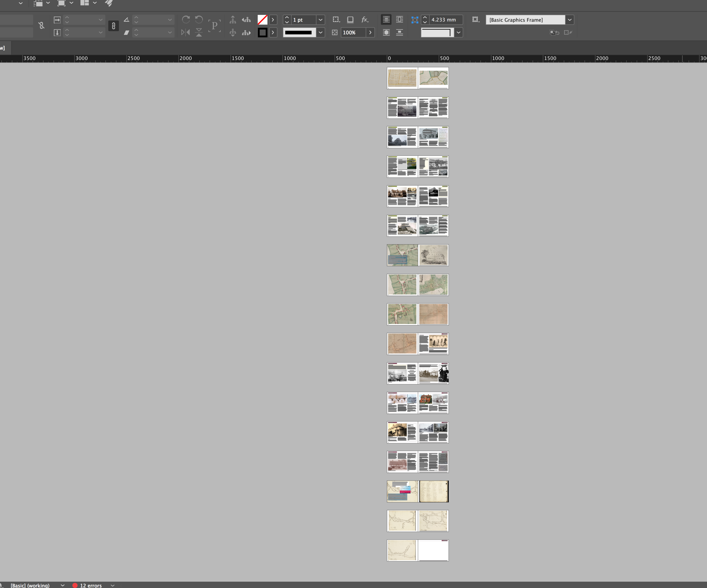Click the solid black stroke type preview
Viewport: 707px width, 588px height.
tap(299, 33)
